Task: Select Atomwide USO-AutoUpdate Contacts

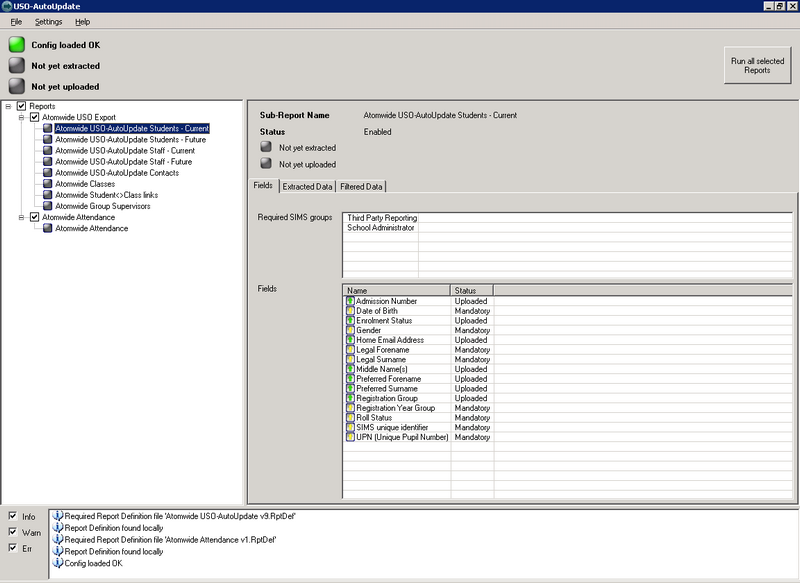Action: [117, 172]
